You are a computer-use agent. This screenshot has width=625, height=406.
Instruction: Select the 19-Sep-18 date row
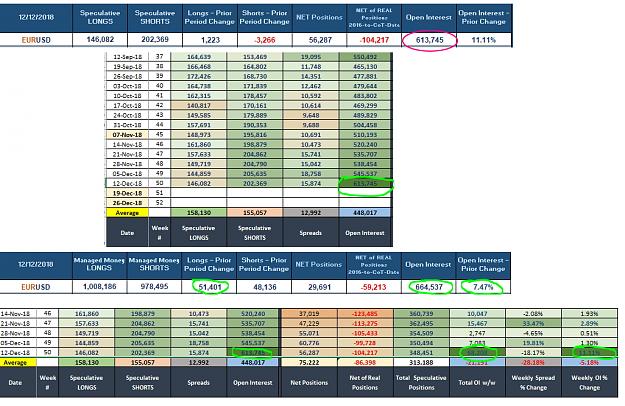(x=127, y=67)
